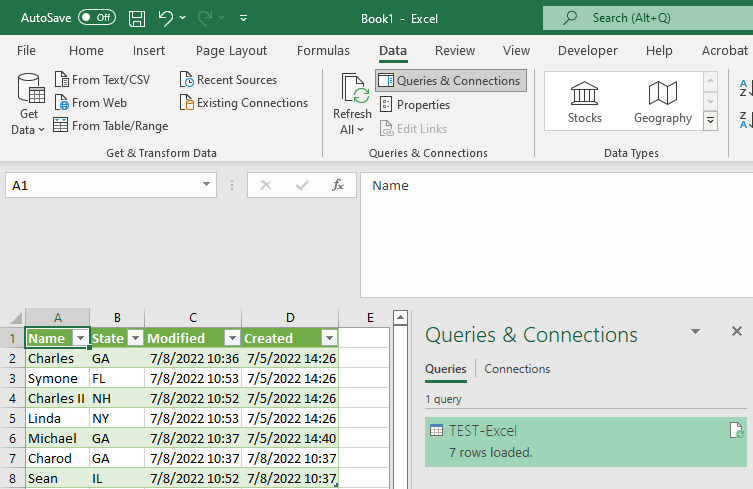This screenshot has width=753, height=489.
Task: Switch to the Formulas ribbon tab
Action: tap(323, 51)
